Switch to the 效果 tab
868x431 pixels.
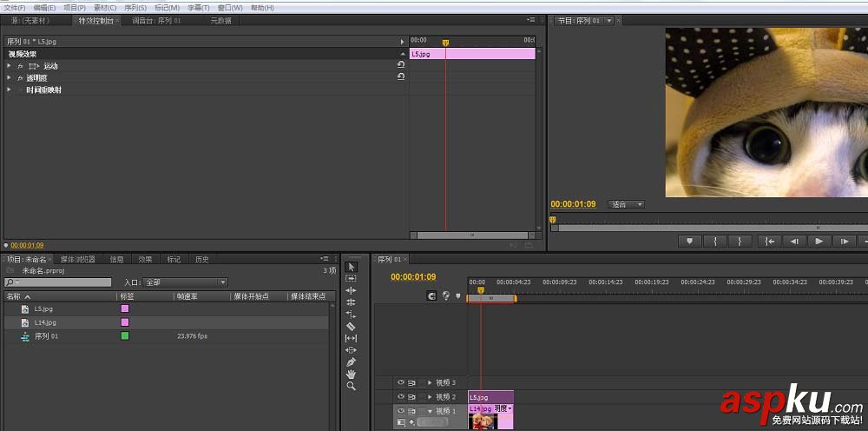[145, 259]
